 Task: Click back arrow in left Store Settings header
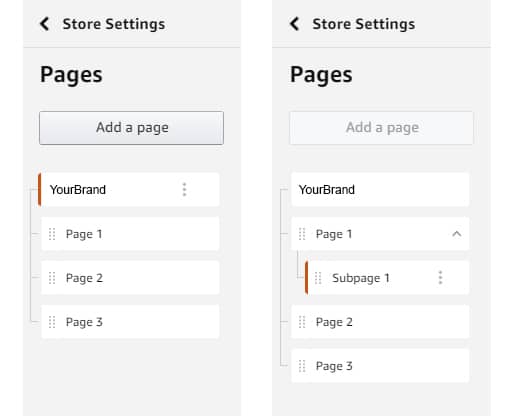pyautogui.click(x=45, y=24)
